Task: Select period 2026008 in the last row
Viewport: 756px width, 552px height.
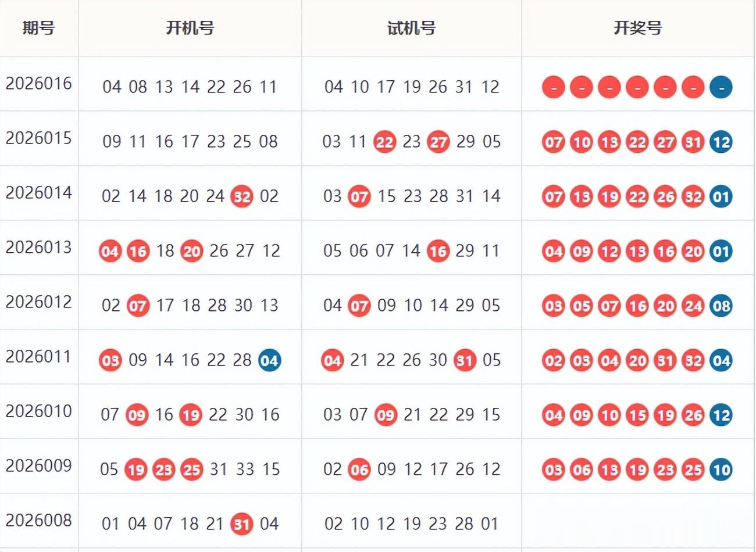Action: click(39, 521)
